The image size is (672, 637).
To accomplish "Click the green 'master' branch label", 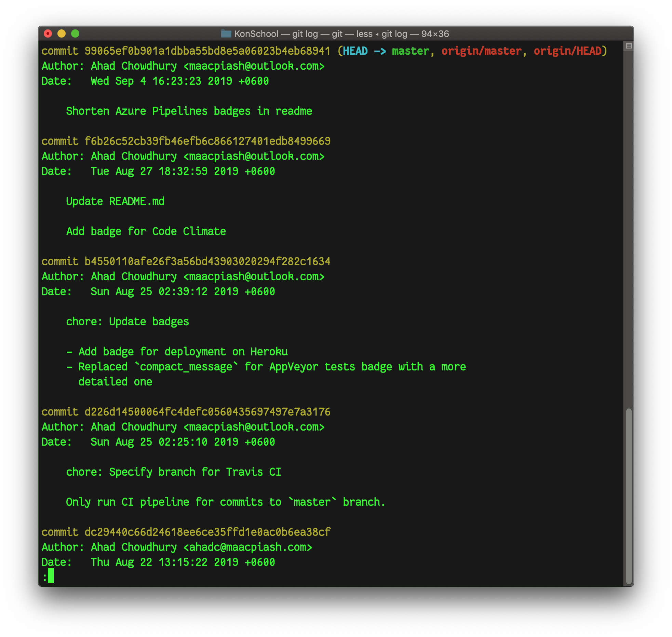I will pos(410,51).
